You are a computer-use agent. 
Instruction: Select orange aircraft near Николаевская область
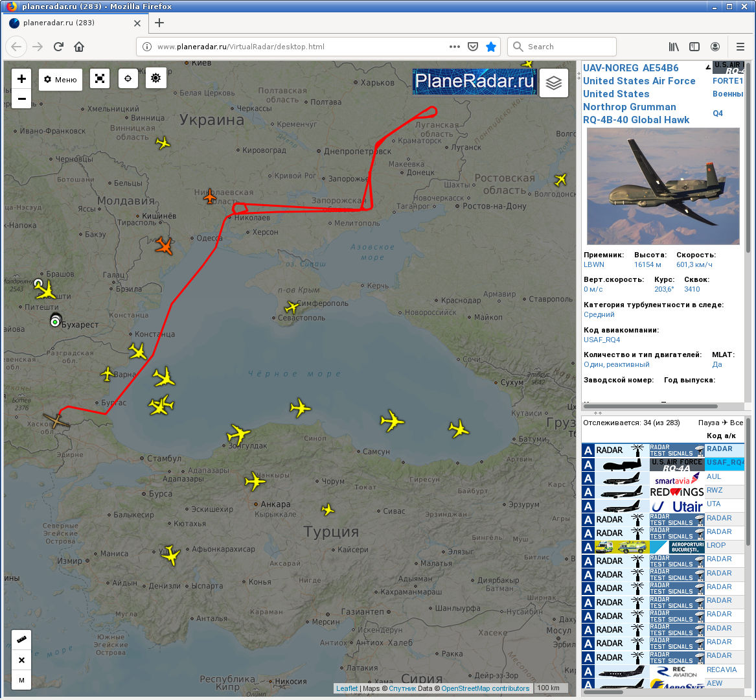[210, 196]
